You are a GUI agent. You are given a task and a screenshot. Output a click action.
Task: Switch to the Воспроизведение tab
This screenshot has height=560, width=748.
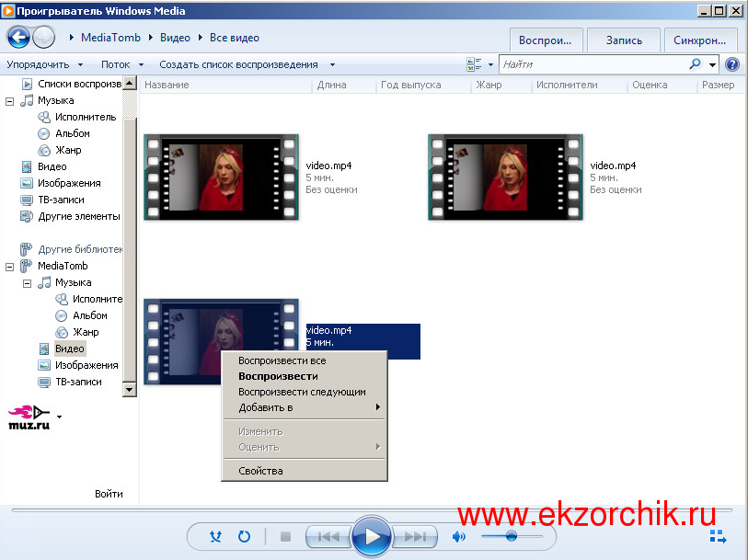point(547,40)
